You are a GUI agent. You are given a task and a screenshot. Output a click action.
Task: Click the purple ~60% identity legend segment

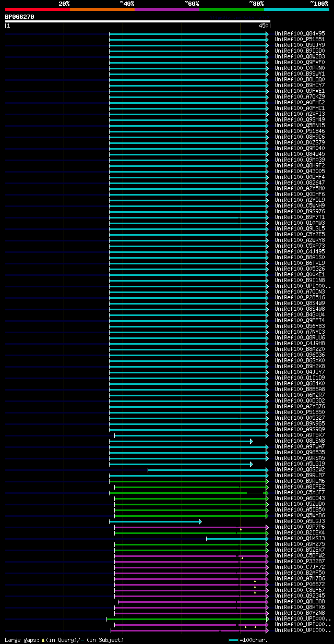point(166,9)
